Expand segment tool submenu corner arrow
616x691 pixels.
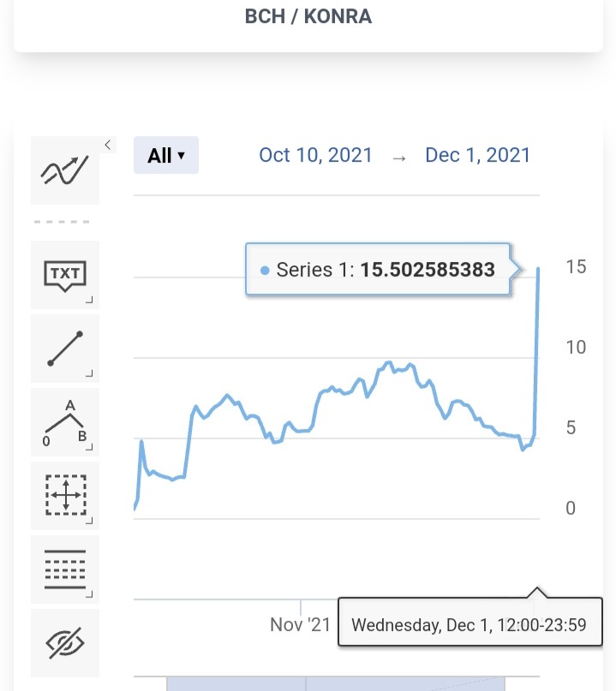pyautogui.click(x=89, y=373)
